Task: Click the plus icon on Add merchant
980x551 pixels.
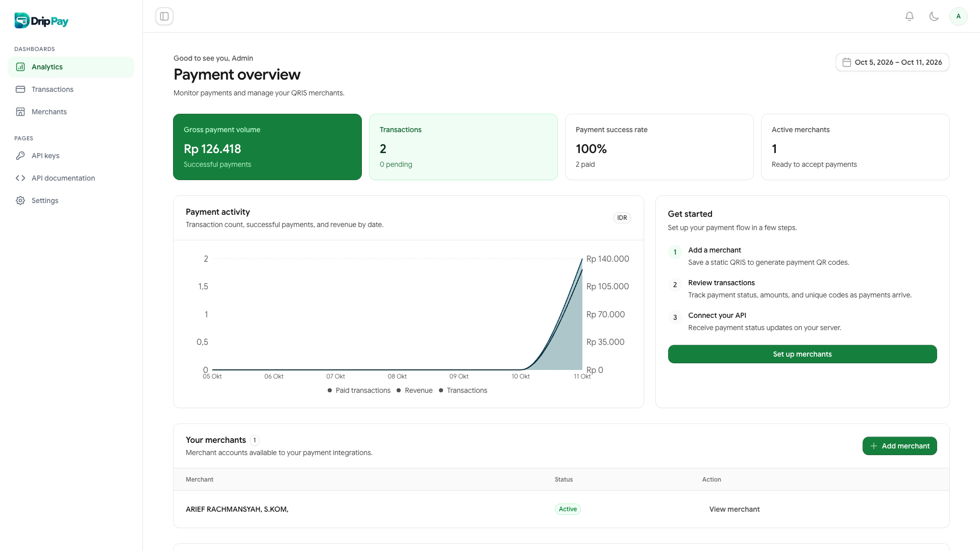Action: click(874, 446)
